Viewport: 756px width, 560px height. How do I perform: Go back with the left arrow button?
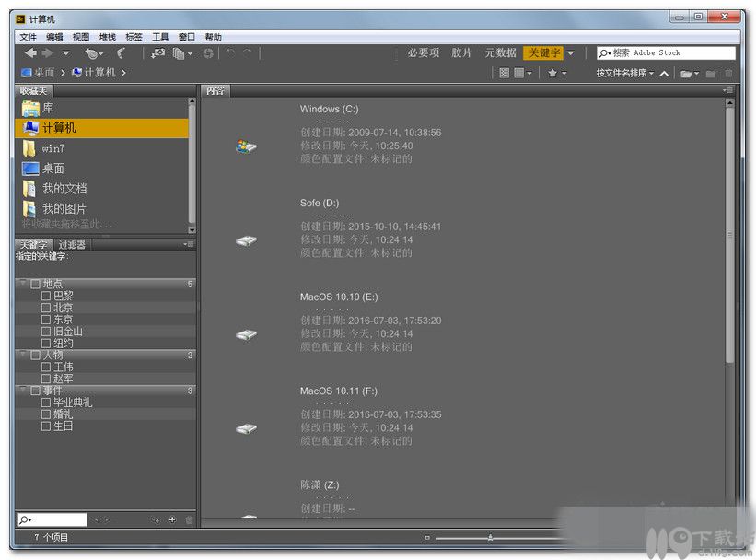click(30, 53)
